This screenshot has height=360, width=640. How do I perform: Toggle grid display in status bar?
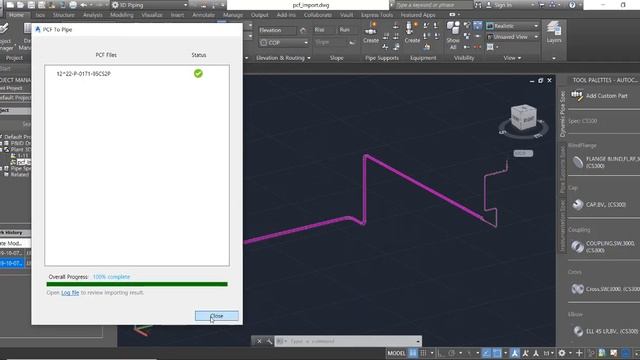(413, 353)
